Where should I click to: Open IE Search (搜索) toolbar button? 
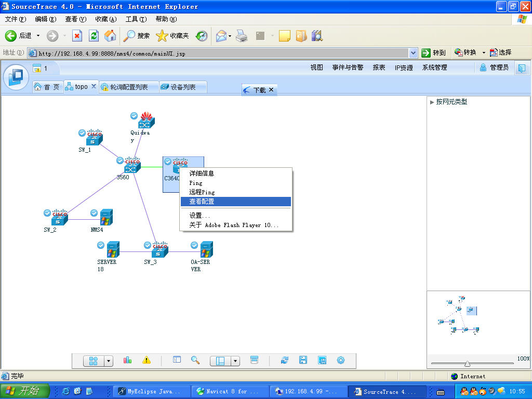pyautogui.click(x=137, y=36)
